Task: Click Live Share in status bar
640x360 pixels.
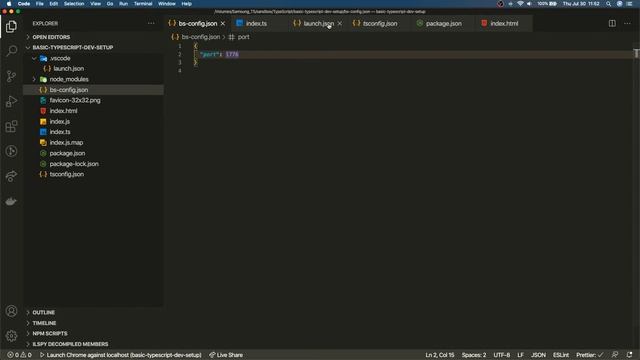Action: tap(226, 355)
